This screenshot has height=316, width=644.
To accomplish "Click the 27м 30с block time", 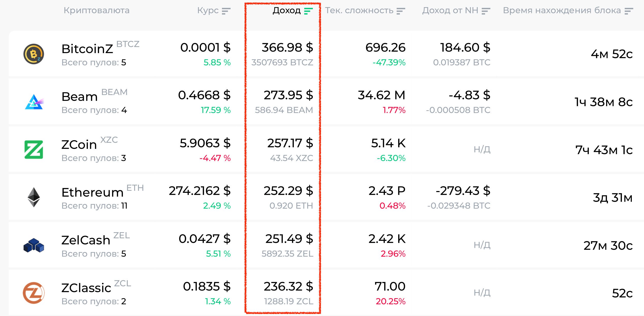I will [608, 246].
